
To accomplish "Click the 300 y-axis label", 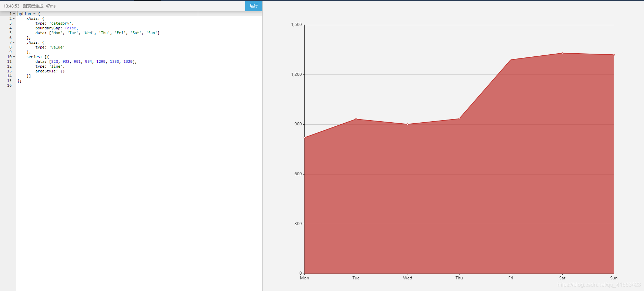I will click(298, 224).
